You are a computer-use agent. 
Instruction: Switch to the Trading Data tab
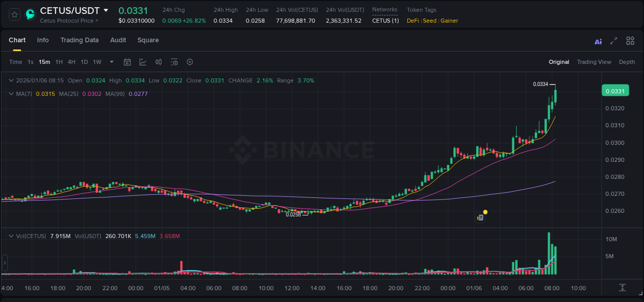(x=79, y=40)
